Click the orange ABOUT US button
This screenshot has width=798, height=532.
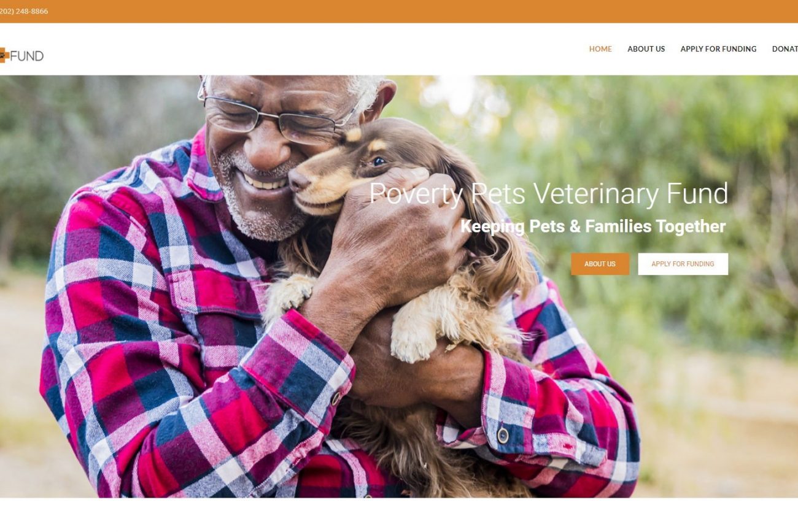[x=600, y=264]
